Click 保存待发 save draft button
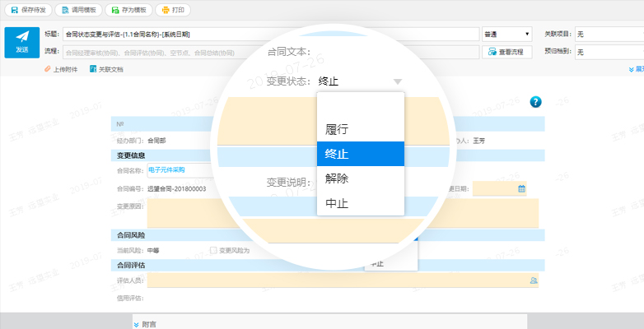The image size is (644, 329). [x=26, y=10]
